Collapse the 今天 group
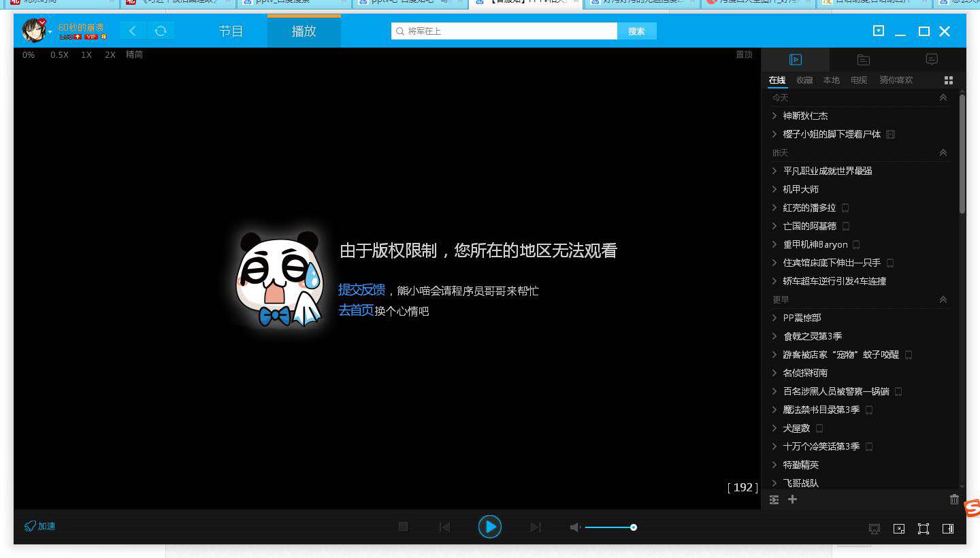 point(943,97)
